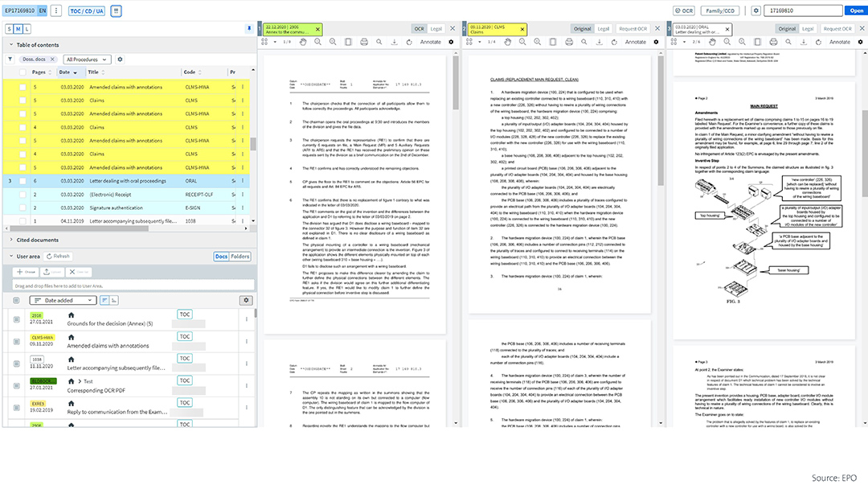The image size is (868, 489).
Task: Open the table settings gear next to All Procedures
Action: pyautogui.click(x=121, y=60)
